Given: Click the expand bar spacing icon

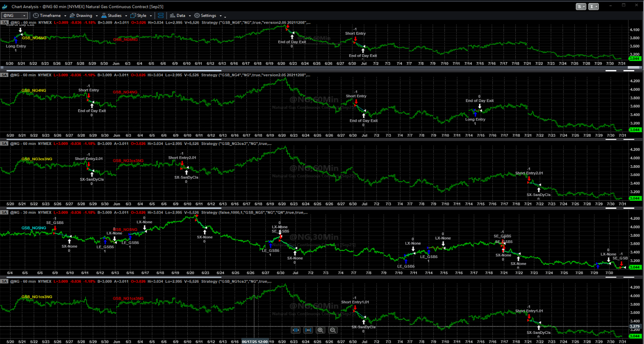Looking at the screenshot, I should [x=308, y=330].
